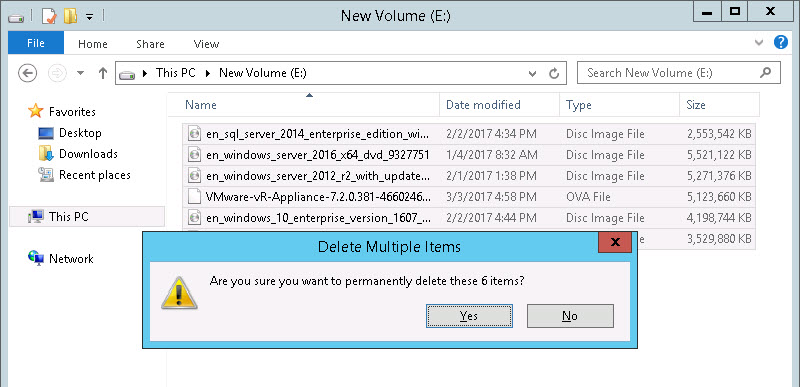Viewport: 800px width, 387px height.
Task: Open Desktop in the navigation pane
Action: tap(80, 133)
